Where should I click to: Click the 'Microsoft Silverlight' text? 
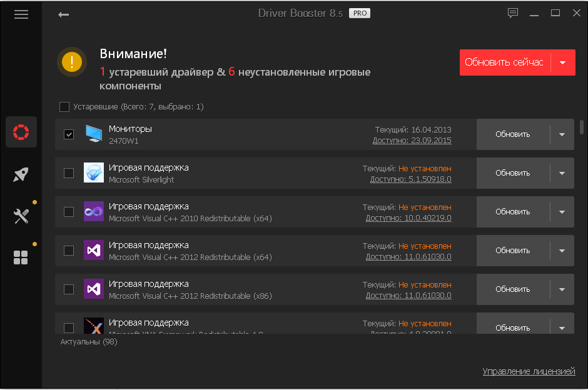(x=141, y=180)
